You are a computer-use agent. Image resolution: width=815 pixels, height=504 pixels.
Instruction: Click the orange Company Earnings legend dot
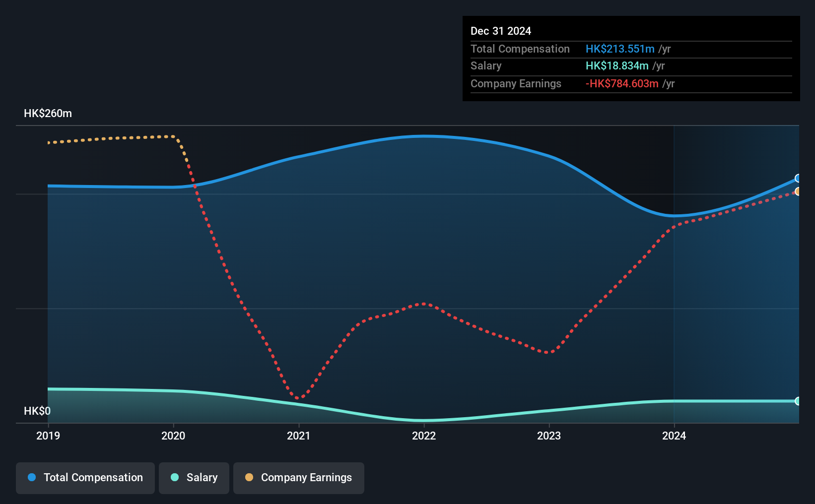249,477
